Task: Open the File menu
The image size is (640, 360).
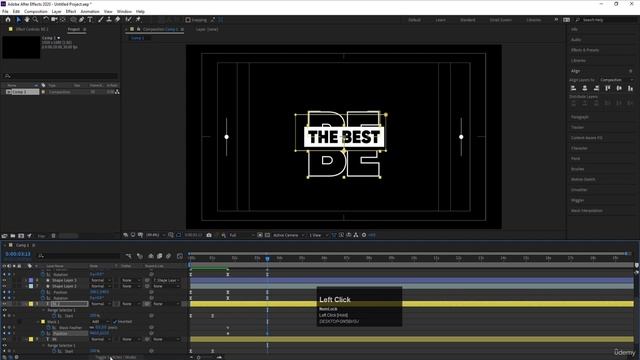Action: (x=5, y=11)
